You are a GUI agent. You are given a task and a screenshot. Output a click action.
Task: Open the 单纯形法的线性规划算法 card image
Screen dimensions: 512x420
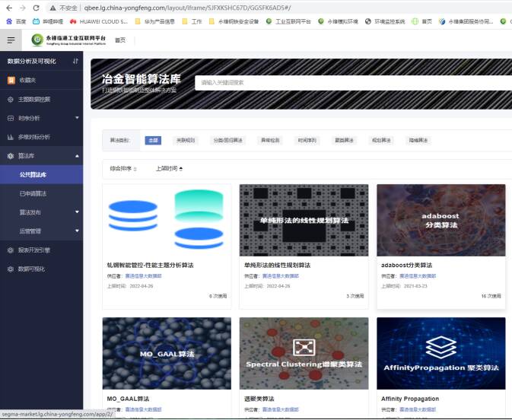tap(304, 220)
